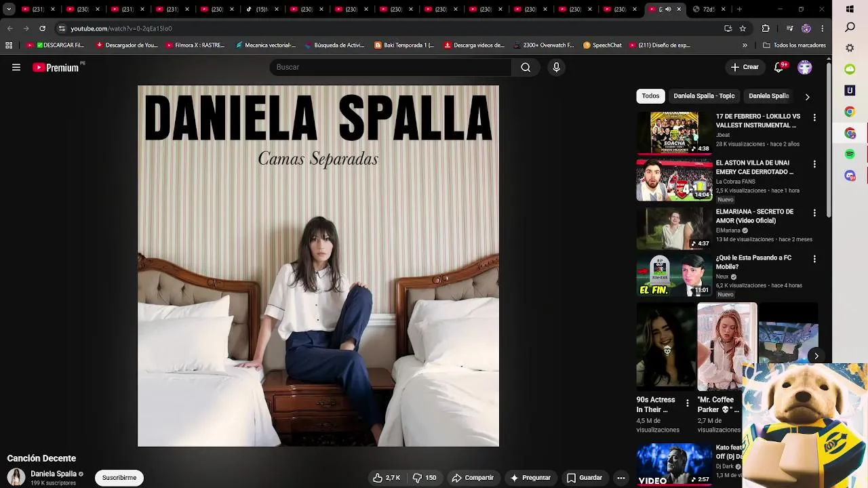The height and width of the screenshot is (488, 868).
Task: Open a new browser tab
Action: pos(739,9)
